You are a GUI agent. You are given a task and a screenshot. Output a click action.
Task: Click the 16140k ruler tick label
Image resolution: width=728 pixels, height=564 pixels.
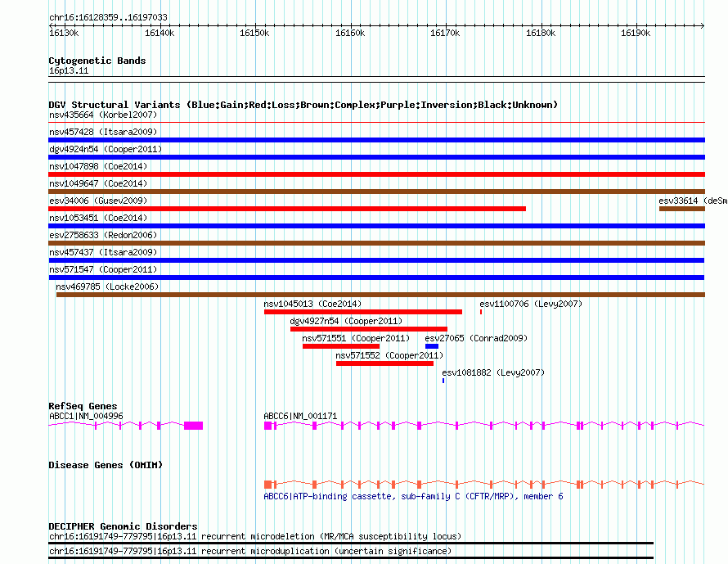click(x=160, y=33)
